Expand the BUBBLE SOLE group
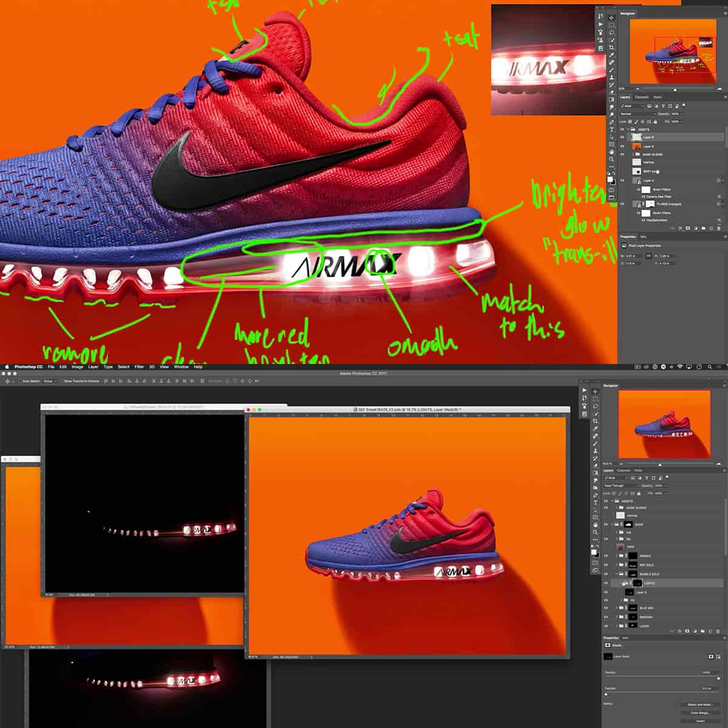728x728 pixels. pos(618,574)
